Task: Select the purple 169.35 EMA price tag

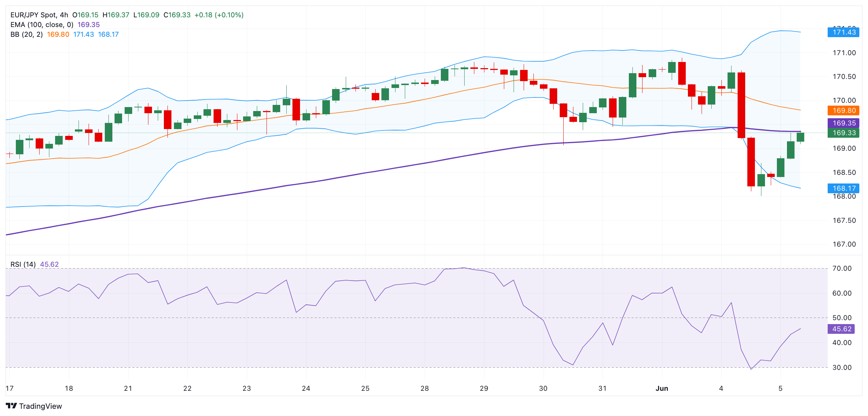Action: click(x=844, y=123)
